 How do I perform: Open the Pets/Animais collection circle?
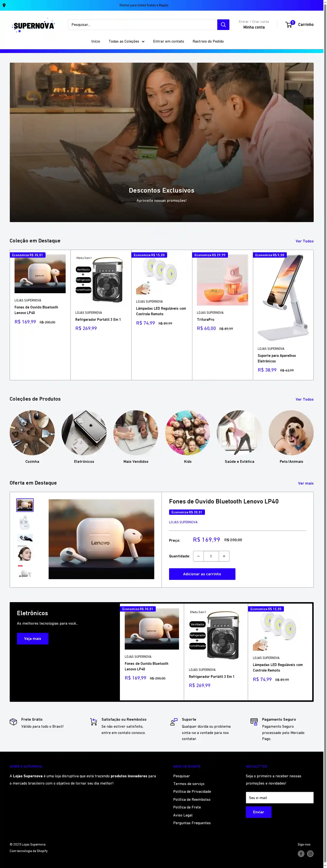[291, 433]
